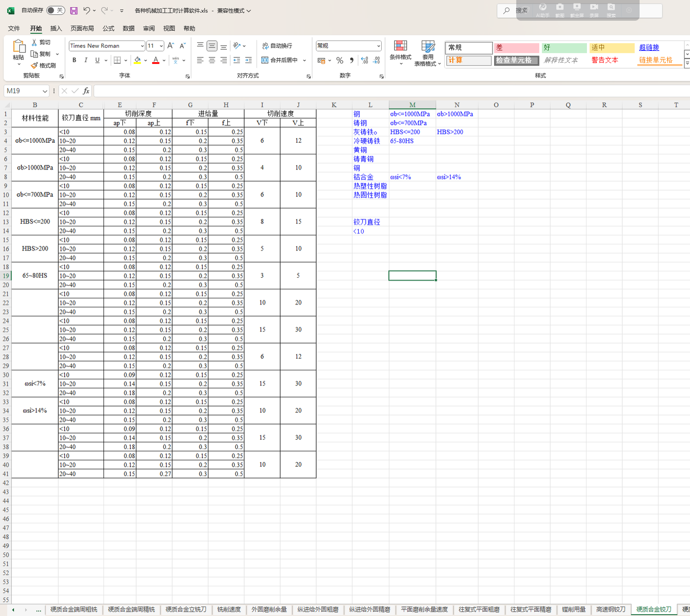Screen dimensions: 690x616
Task: Apply Italic formatting
Action: pos(86,60)
